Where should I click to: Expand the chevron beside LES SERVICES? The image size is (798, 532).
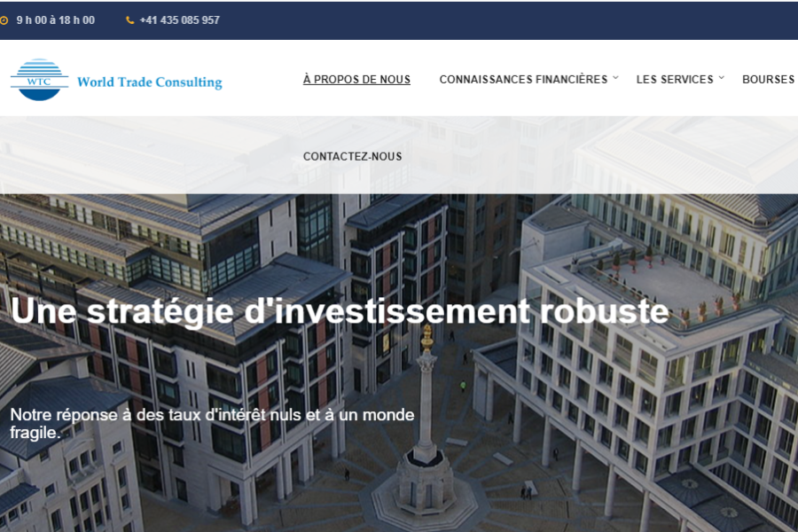pos(721,78)
